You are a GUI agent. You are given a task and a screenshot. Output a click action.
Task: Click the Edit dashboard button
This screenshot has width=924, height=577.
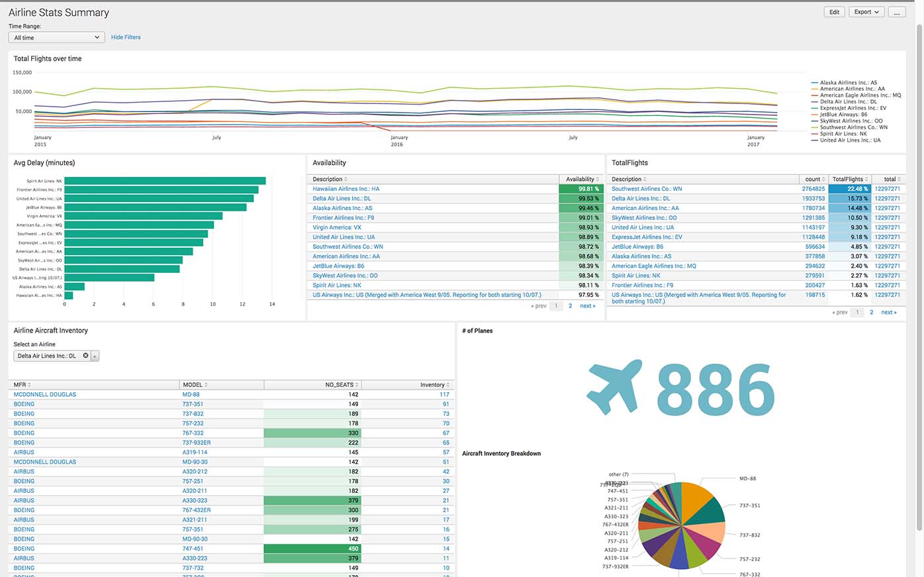tap(834, 12)
